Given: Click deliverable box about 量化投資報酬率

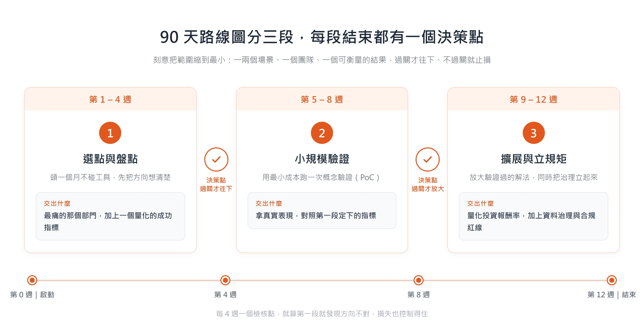Looking at the screenshot, I should [x=534, y=216].
